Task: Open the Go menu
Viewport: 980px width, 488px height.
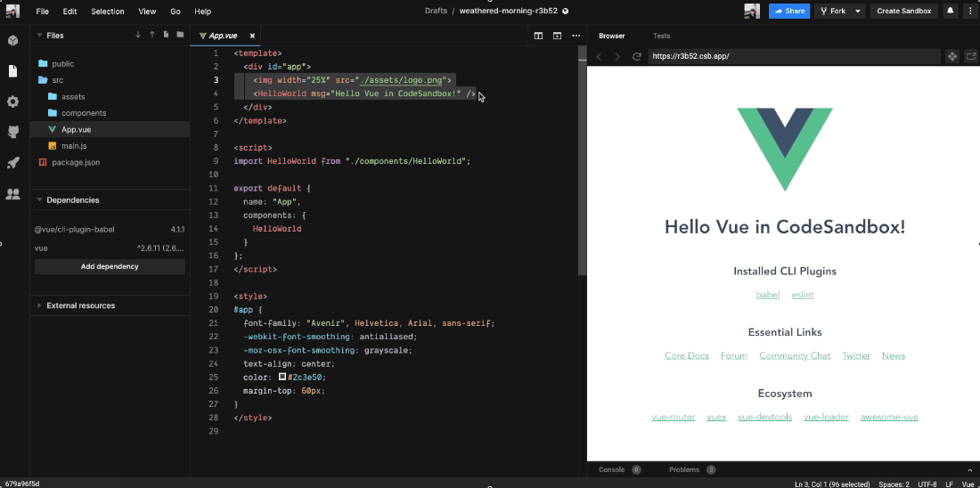Action: click(x=176, y=12)
